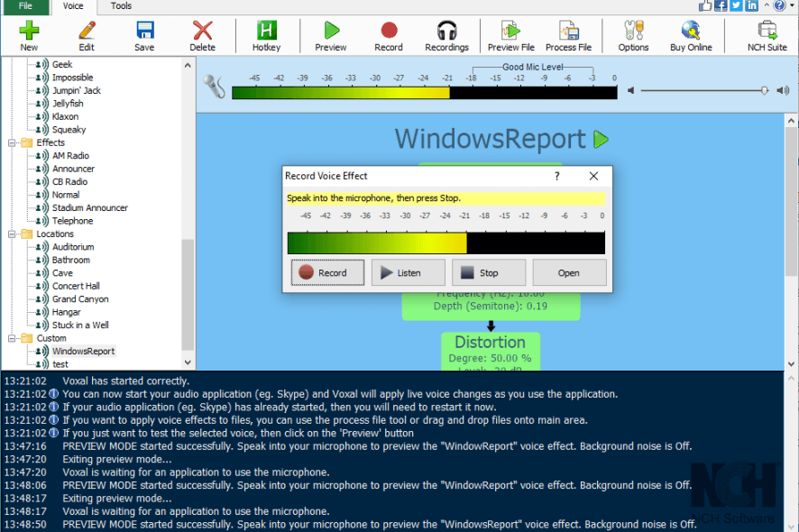Image resolution: width=799 pixels, height=532 pixels.
Task: Click the LinkedIn share icon
Action: coord(751,5)
